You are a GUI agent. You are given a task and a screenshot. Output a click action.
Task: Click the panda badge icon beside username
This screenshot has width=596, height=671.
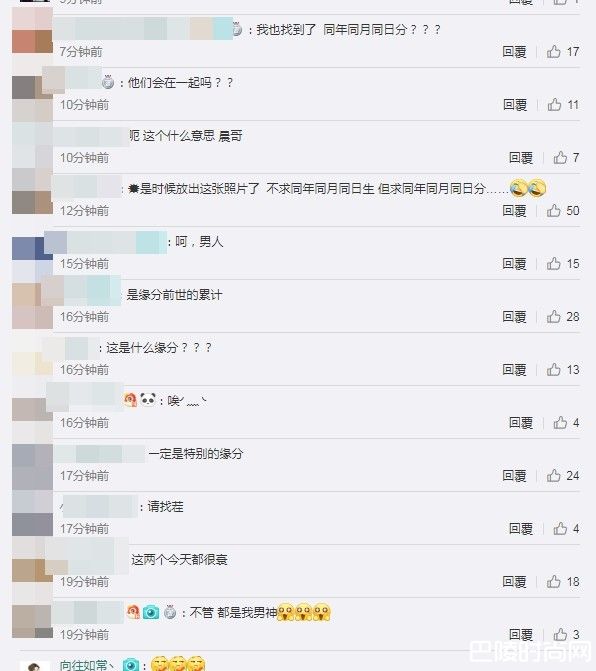click(x=148, y=400)
